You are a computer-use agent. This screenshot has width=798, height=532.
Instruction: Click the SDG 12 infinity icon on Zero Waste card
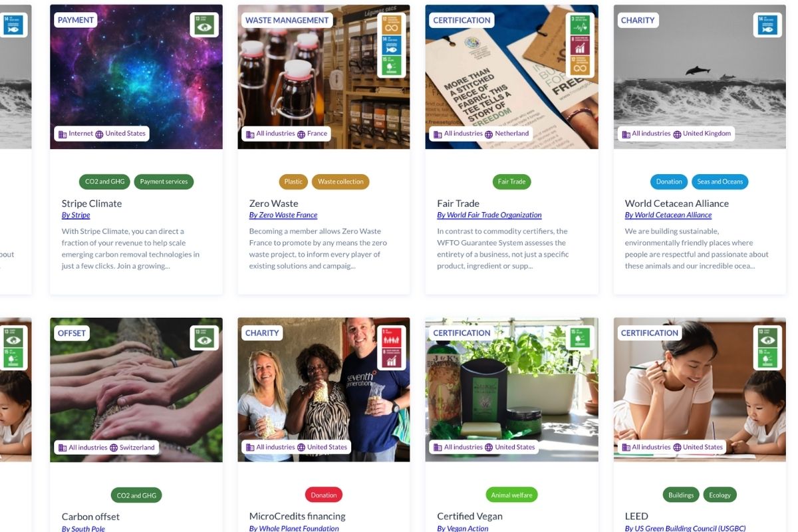click(x=392, y=25)
